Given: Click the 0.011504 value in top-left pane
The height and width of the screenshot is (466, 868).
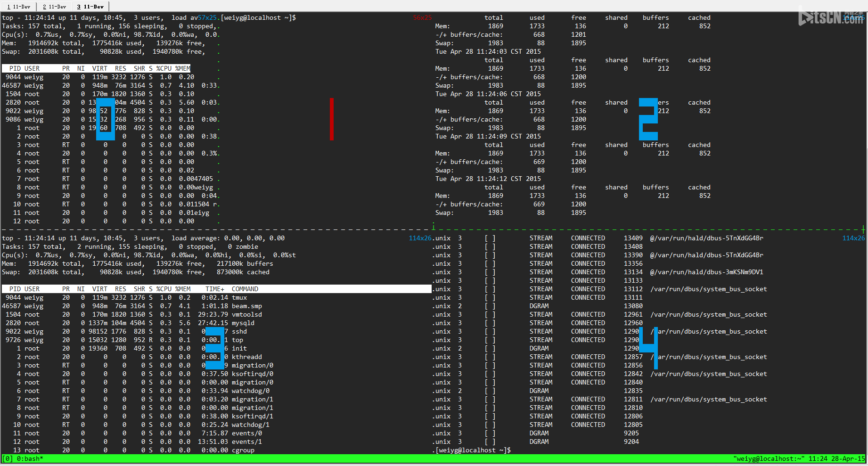Looking at the screenshot, I should (x=194, y=204).
